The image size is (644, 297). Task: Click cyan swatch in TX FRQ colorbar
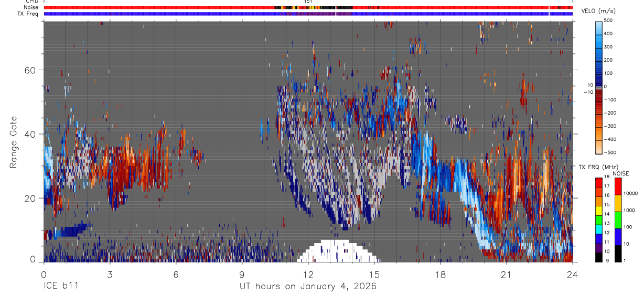point(599,229)
